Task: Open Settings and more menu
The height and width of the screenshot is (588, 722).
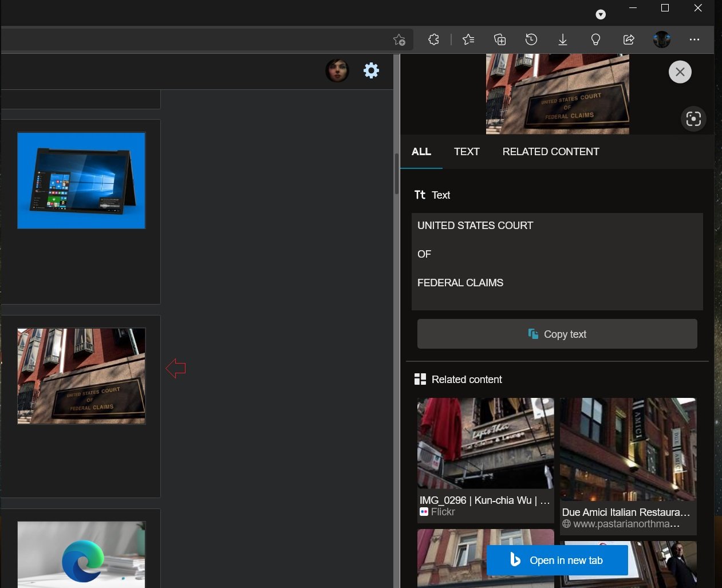Action: [x=695, y=40]
